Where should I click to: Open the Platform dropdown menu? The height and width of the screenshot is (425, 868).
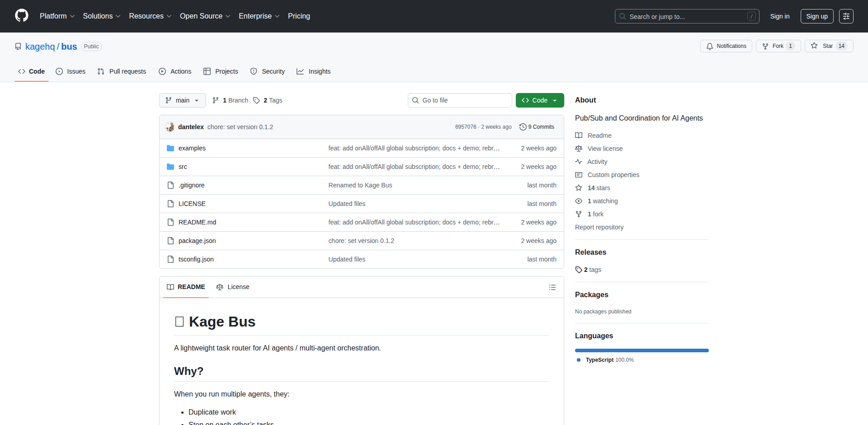57,16
